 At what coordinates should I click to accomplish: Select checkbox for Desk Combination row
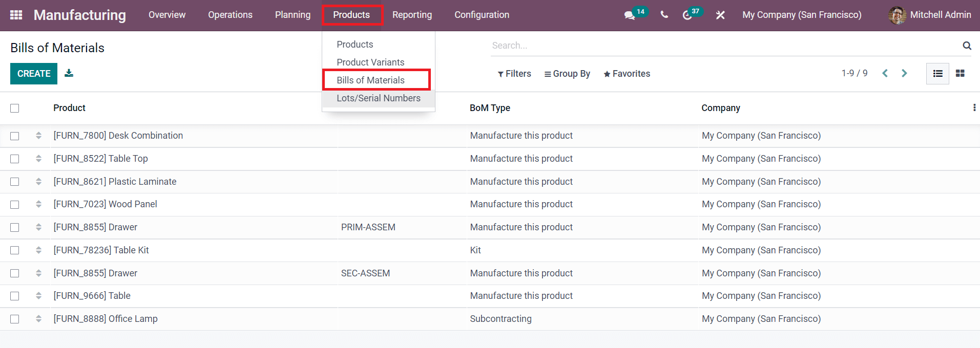click(x=14, y=136)
